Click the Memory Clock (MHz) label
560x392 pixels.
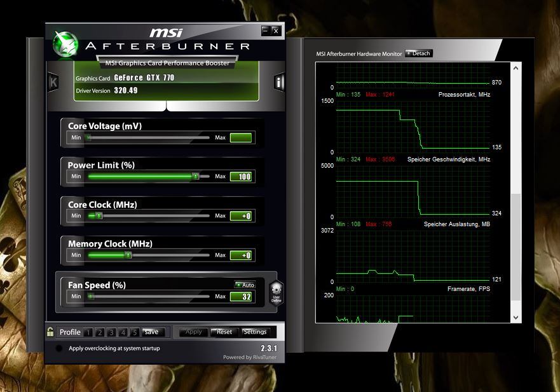pos(110,243)
